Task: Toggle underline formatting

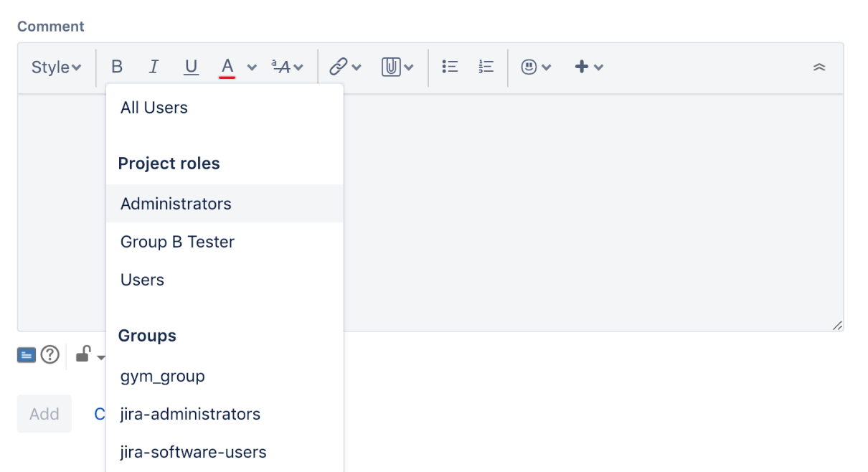Action: 191,67
